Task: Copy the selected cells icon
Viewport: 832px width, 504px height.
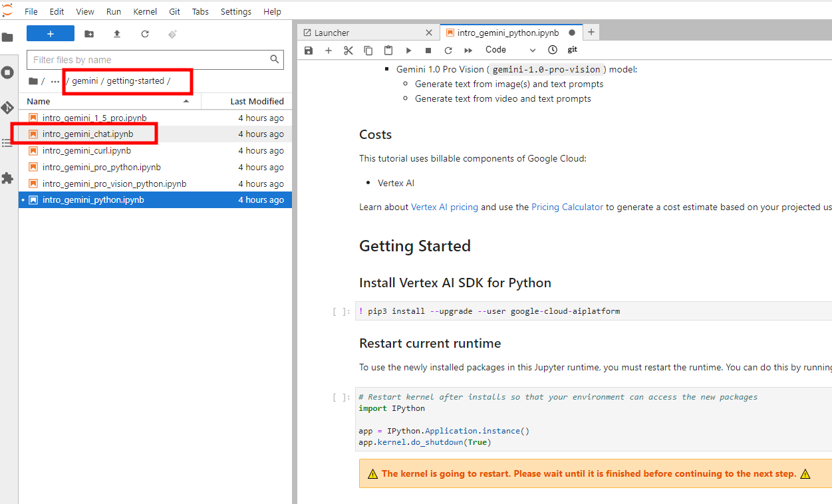Action: tap(368, 50)
